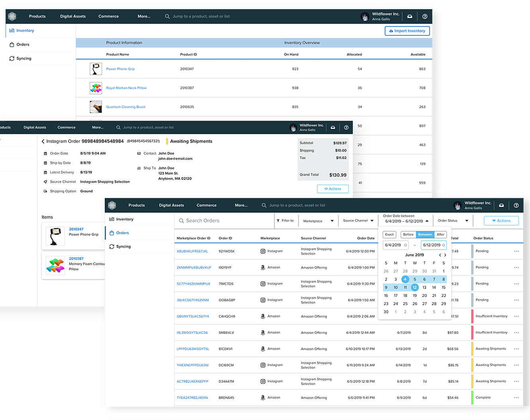
Task: Open Products menu in the Inventory window
Action: (37, 16)
